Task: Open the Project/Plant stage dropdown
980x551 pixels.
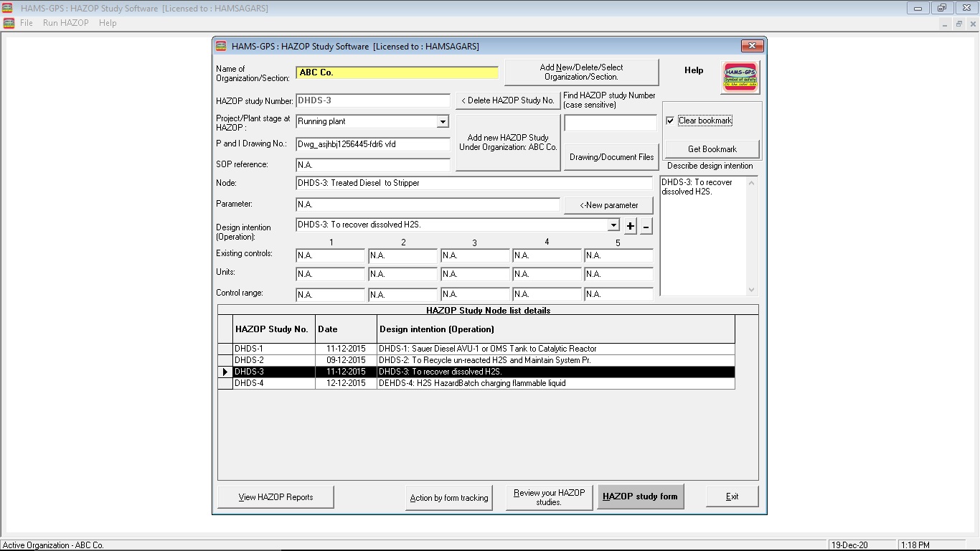Action: [443, 121]
